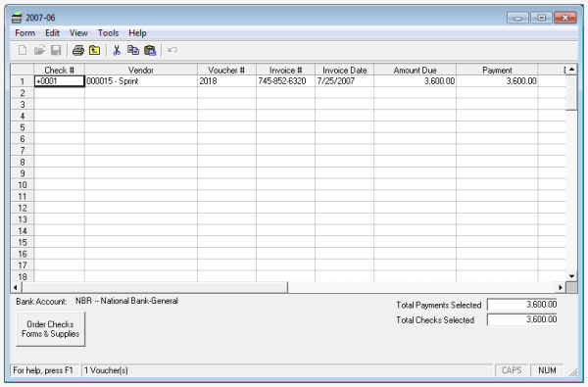Click the Cut scissors icon
The height and width of the screenshot is (387, 588).
(x=117, y=50)
